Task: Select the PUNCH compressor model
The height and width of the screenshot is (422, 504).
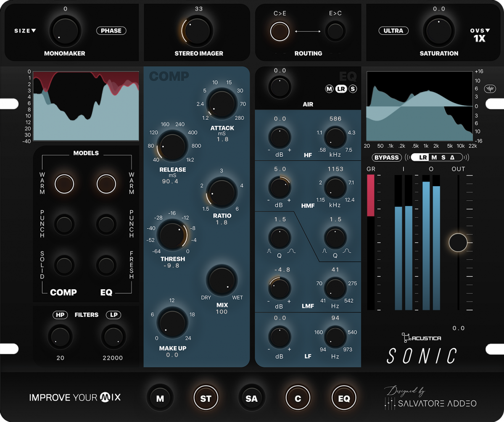Action: 64,224
